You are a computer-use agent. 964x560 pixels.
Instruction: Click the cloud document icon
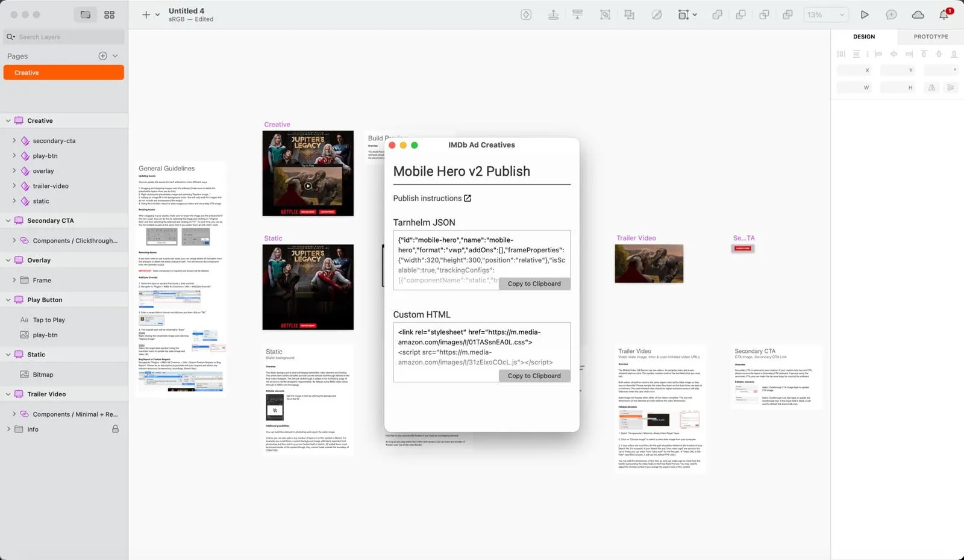tap(918, 14)
